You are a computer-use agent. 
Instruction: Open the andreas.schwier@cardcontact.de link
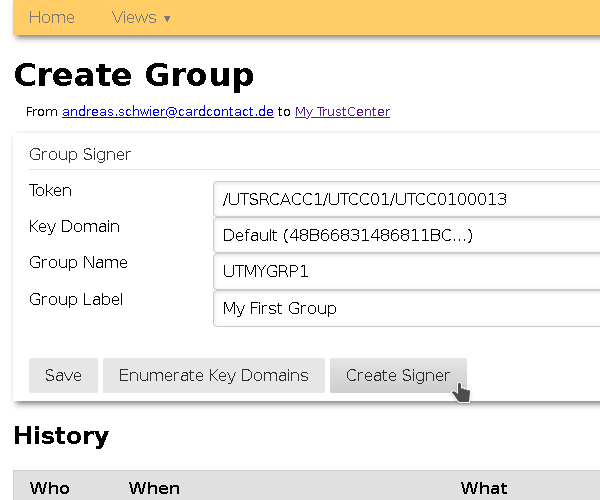click(168, 112)
